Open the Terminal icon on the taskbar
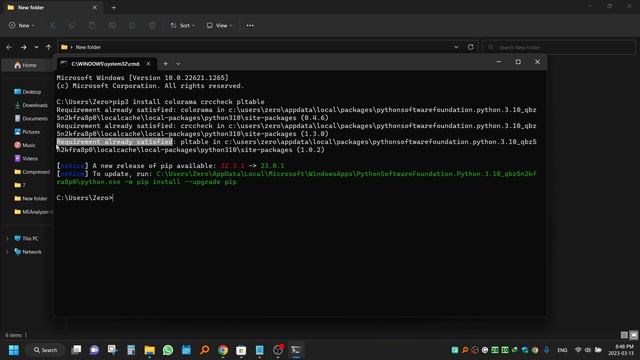 tap(296, 350)
